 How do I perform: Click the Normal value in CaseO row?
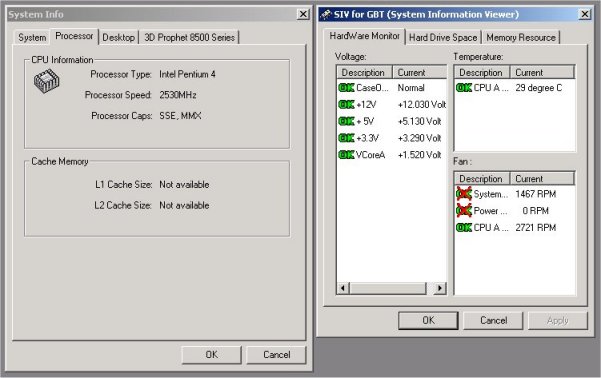(411, 88)
